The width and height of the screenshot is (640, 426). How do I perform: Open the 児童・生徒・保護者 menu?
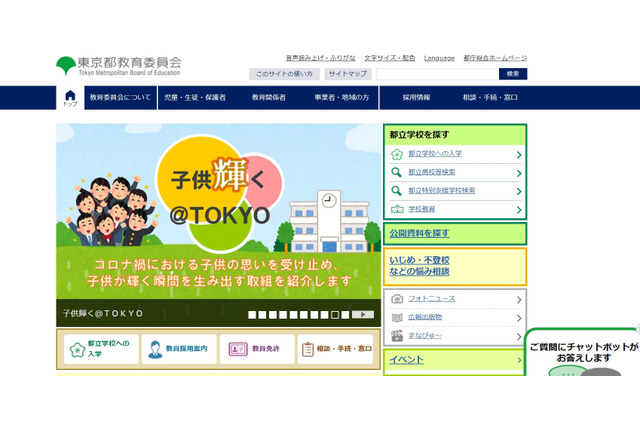pyautogui.click(x=195, y=98)
